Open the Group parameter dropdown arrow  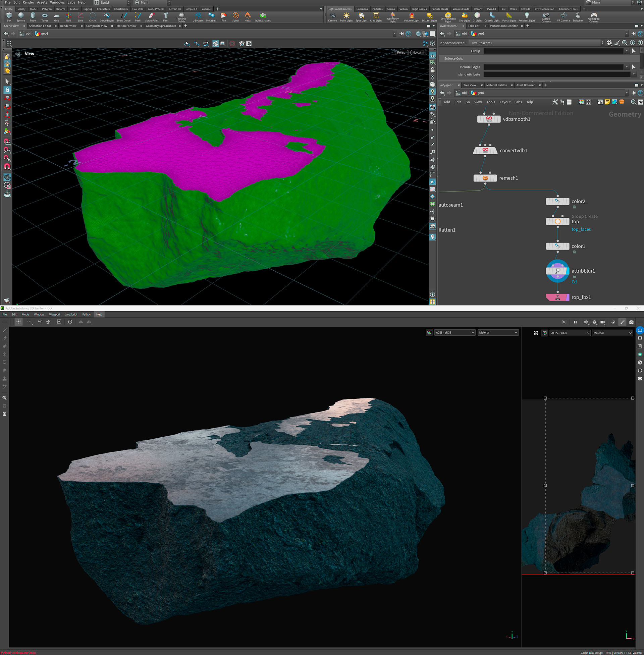(627, 51)
